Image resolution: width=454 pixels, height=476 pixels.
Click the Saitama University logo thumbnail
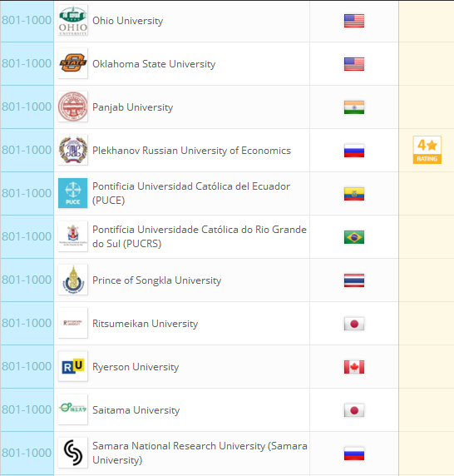73,409
